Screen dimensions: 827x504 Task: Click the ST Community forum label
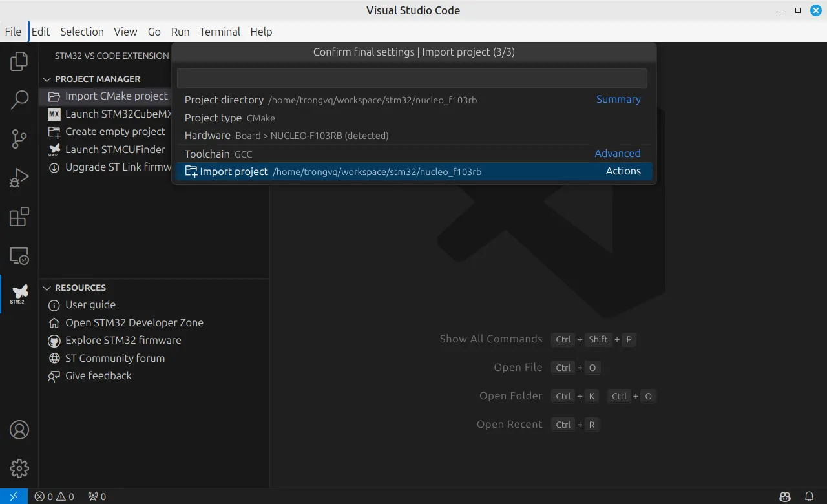(115, 358)
